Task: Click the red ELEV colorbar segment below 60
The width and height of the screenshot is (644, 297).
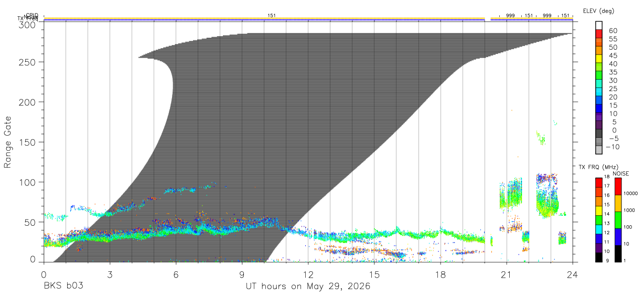Action: tap(599, 34)
